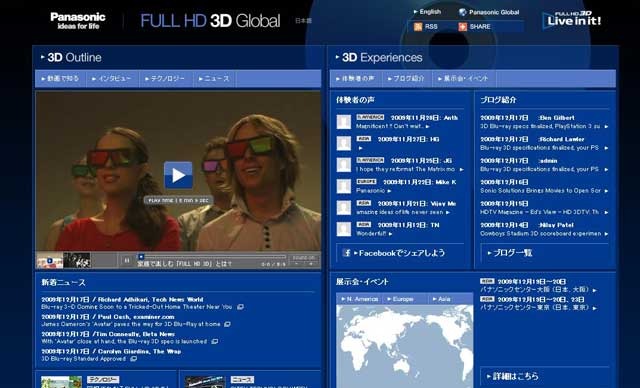This screenshot has width=640, height=388.
Task: Open external link icon after 3D Blu-ray Standard Approved
Action: [x=133, y=359]
